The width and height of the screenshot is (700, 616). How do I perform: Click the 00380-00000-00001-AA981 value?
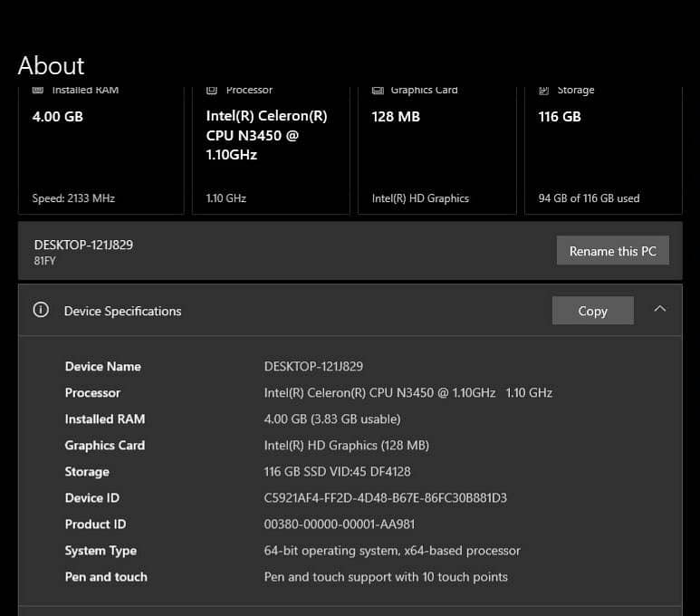pos(340,525)
